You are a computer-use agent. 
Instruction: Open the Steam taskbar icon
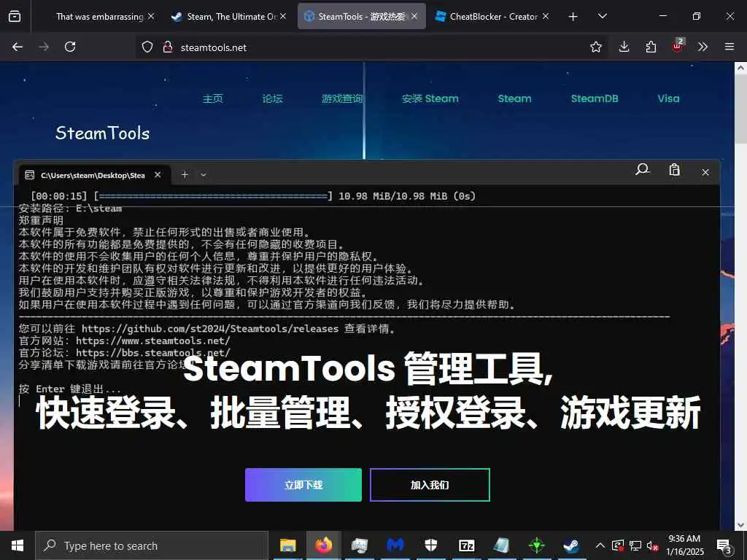click(571, 545)
